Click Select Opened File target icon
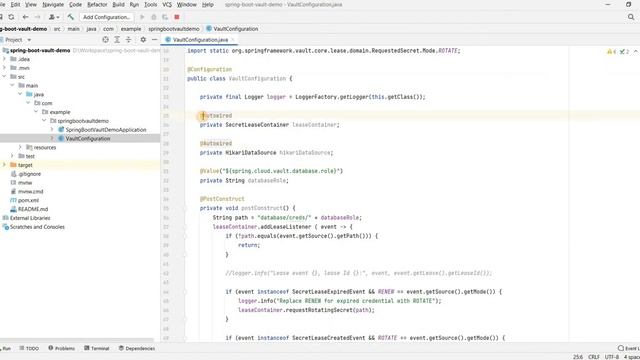The width and height of the screenshot is (640, 360). point(105,40)
